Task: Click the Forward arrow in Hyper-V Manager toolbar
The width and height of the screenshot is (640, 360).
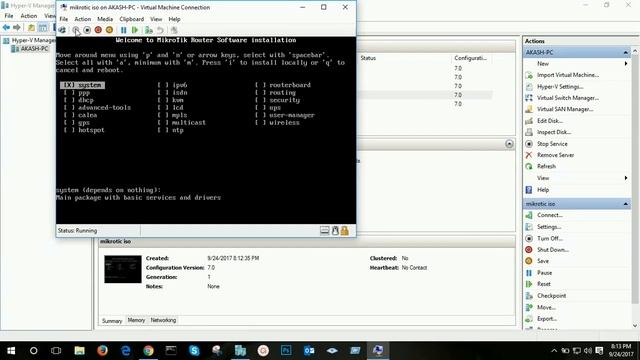Action: (x=17, y=27)
